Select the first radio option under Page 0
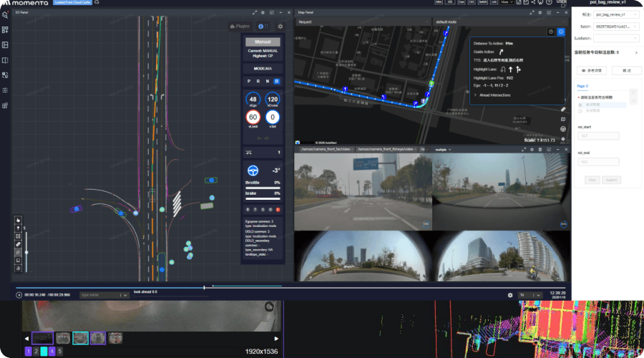Screen dimensions: 644x358 tap(580, 105)
